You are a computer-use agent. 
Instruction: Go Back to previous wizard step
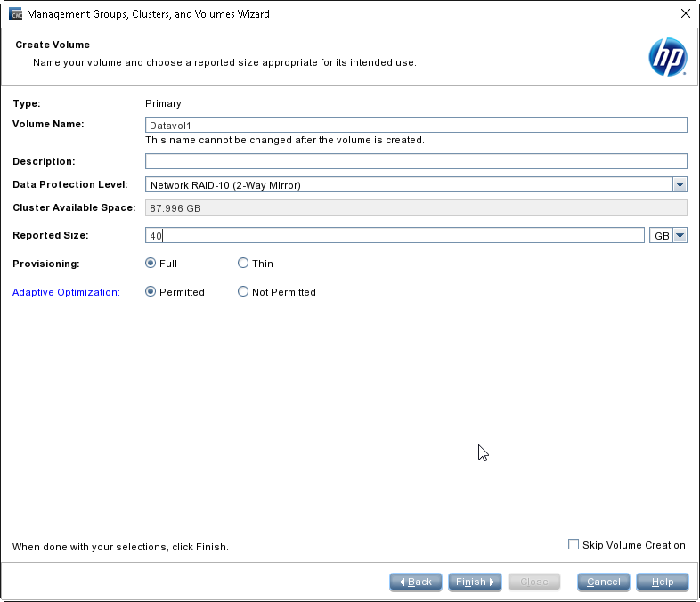[x=416, y=582]
